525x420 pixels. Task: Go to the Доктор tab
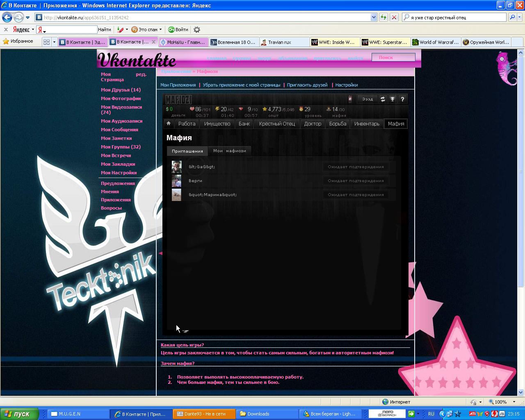tap(313, 123)
